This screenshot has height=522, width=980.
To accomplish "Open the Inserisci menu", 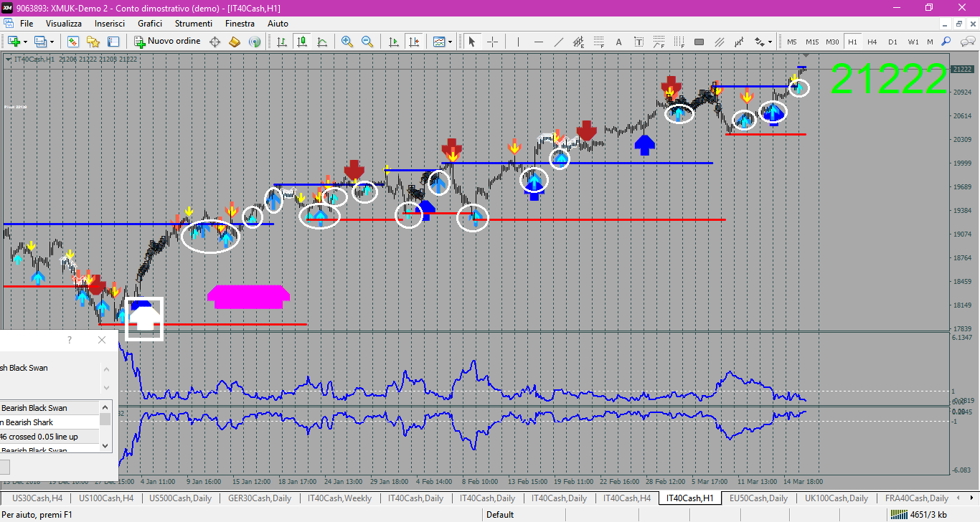I will tap(110, 24).
